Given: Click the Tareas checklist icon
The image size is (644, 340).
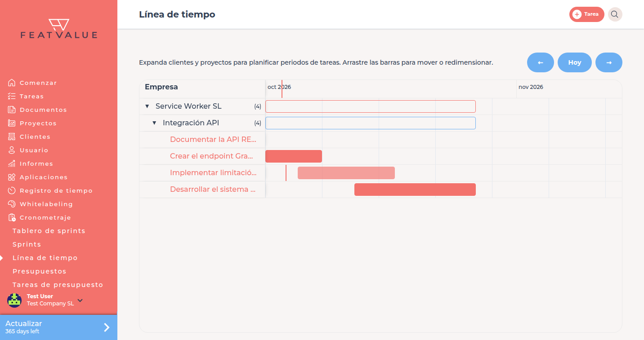Looking at the screenshot, I should click(12, 96).
